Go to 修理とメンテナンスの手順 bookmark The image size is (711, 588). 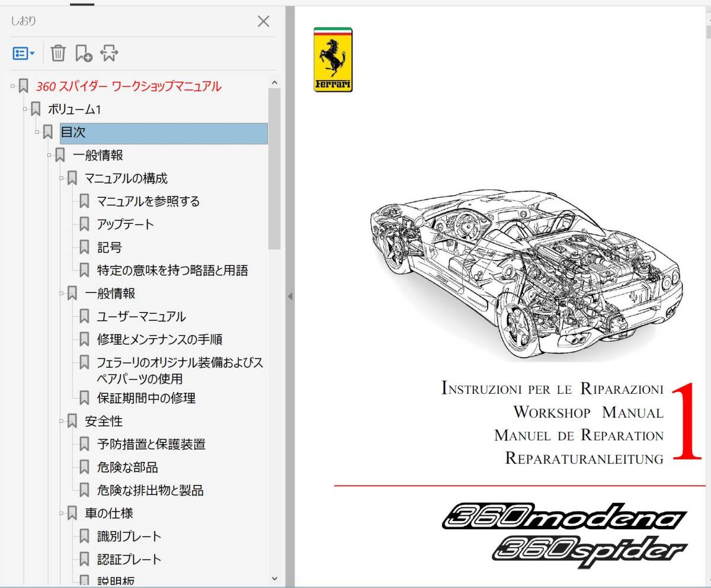click(x=160, y=340)
